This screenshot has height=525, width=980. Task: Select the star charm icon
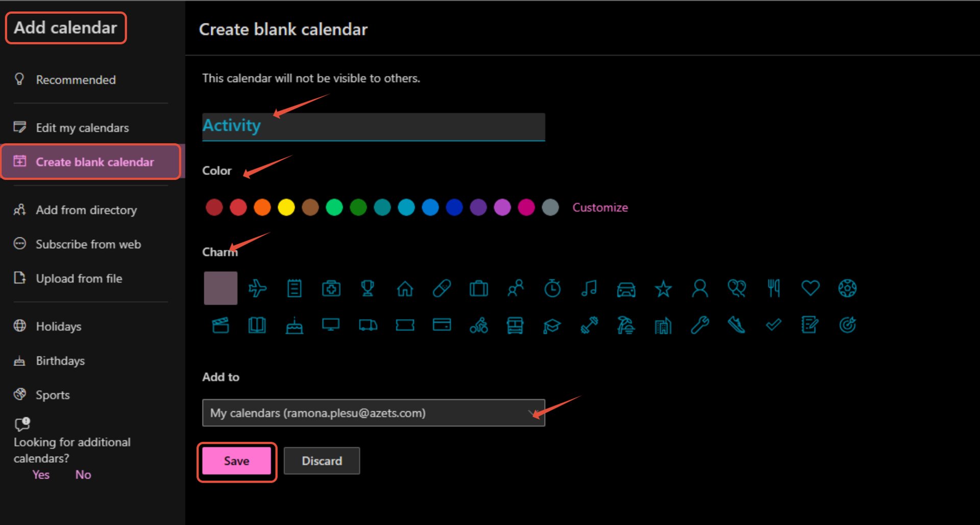(x=663, y=289)
